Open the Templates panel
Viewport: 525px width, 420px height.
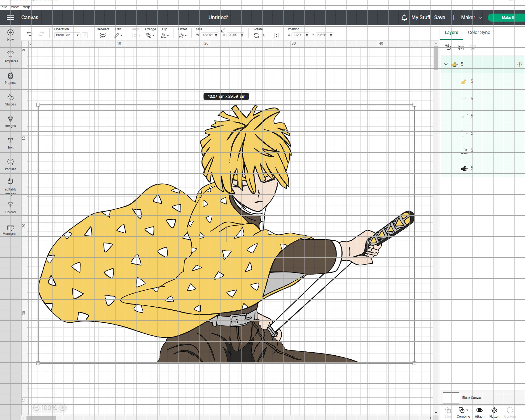[10, 57]
